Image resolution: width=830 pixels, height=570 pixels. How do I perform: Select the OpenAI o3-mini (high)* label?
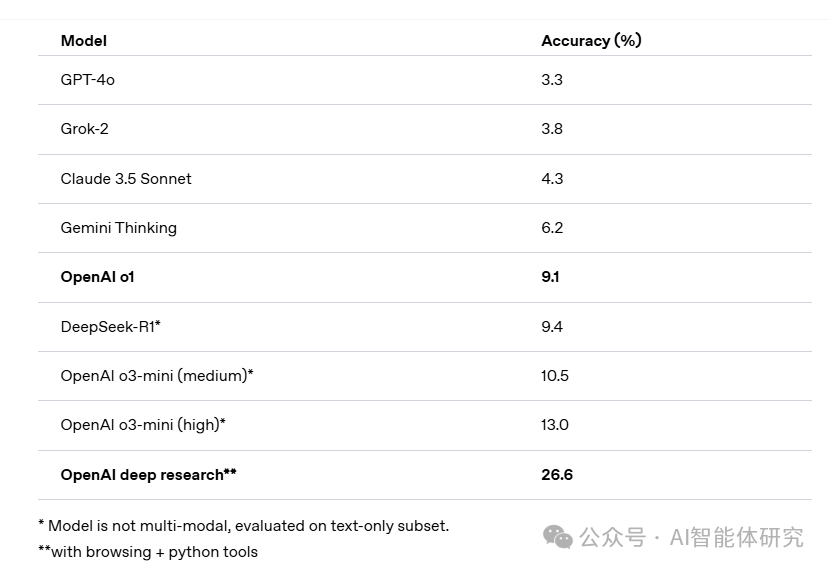tap(143, 425)
